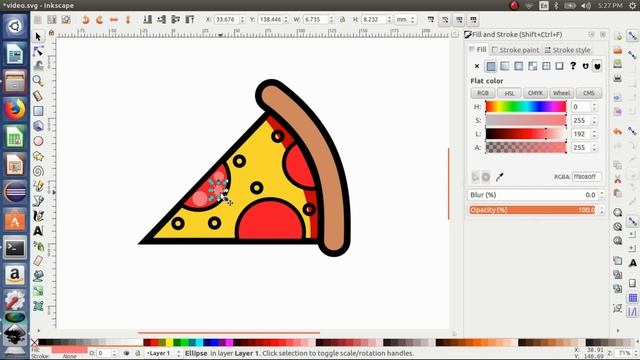Select the Paint Bucket fill tool
This screenshot has height=360, width=640.
pos(38,276)
